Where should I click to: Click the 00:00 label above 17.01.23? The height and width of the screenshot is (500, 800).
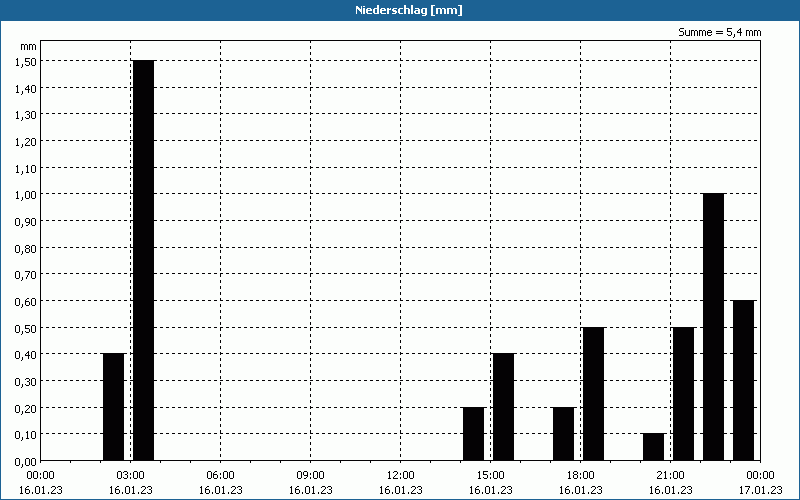(760, 476)
